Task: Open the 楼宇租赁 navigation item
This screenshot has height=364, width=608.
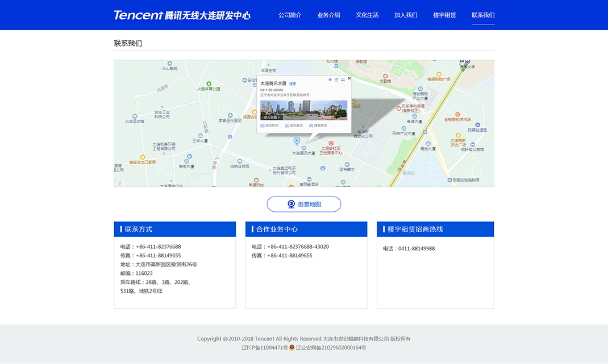Action: 444,15
